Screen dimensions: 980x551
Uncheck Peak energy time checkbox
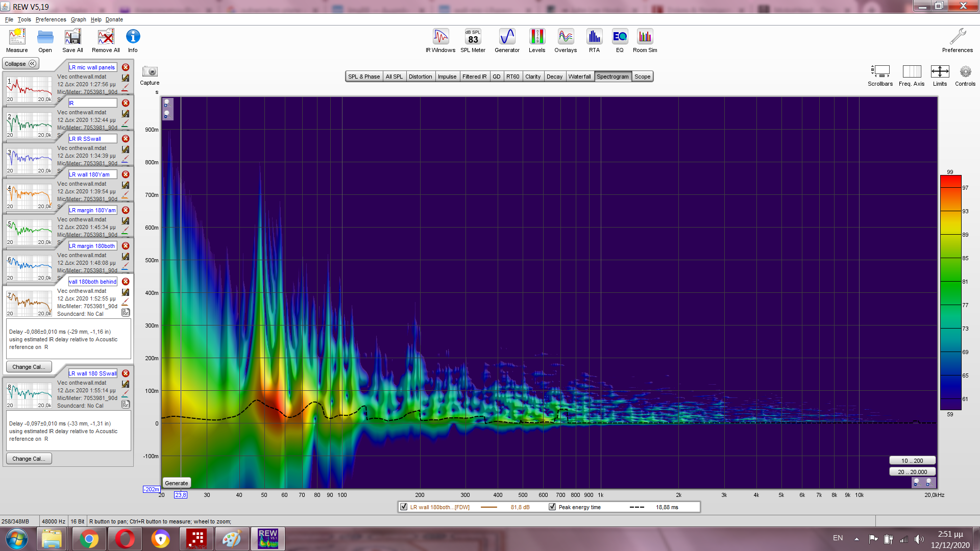[552, 507]
